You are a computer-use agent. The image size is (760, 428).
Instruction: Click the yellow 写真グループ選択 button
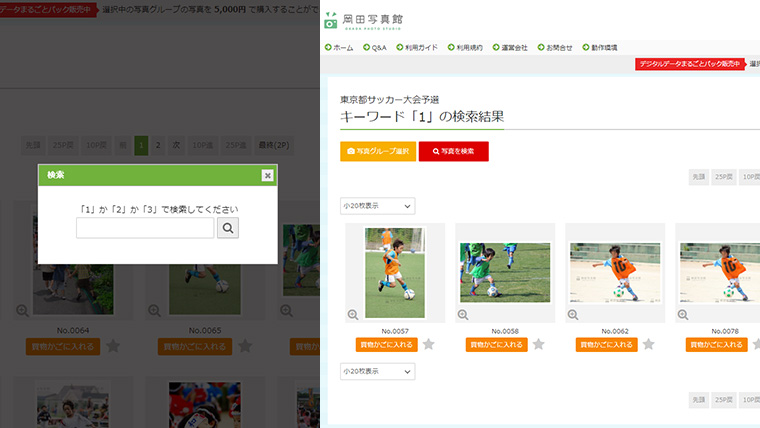click(x=378, y=151)
